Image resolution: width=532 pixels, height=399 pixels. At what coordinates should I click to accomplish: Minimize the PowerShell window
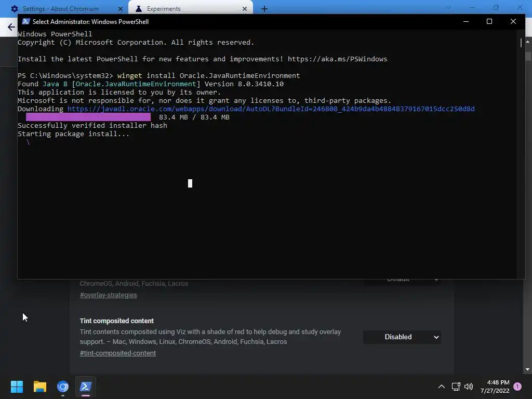(466, 21)
